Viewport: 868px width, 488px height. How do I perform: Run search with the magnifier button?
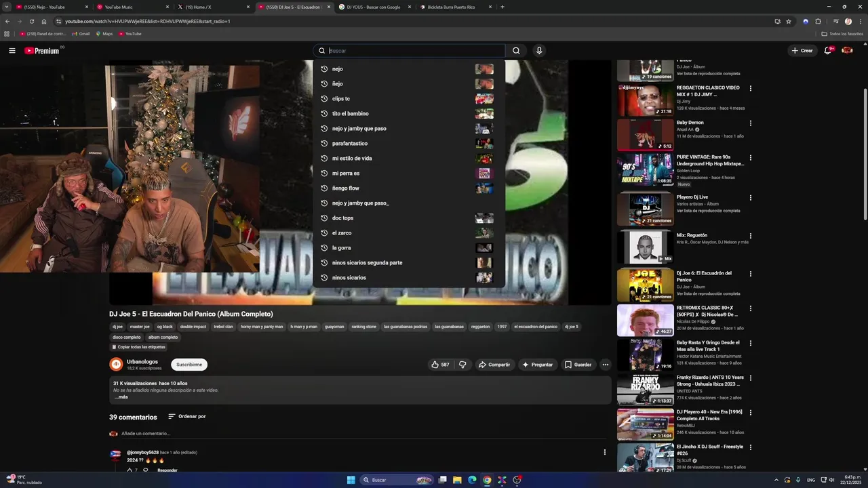[x=516, y=51]
